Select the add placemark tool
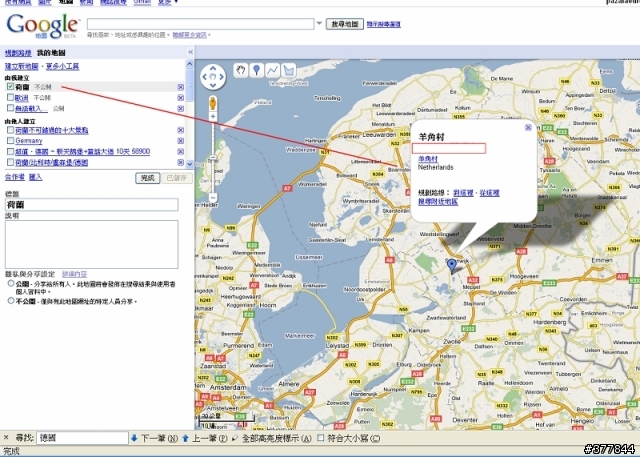The image size is (640, 457). 257,70
